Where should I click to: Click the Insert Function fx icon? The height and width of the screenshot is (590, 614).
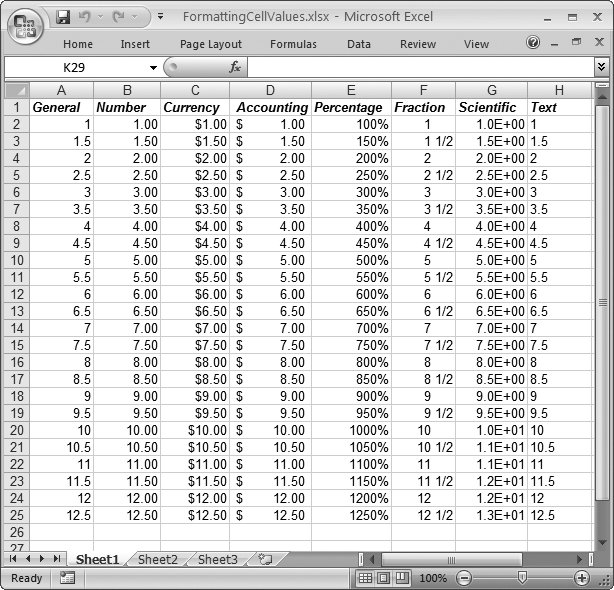235,67
